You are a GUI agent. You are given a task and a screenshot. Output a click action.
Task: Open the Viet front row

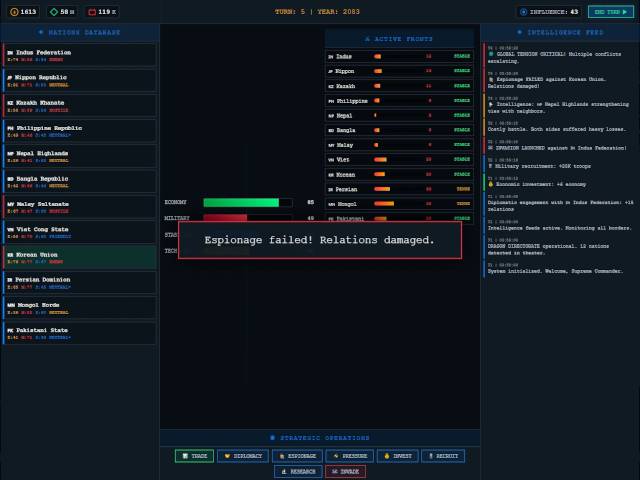[x=399, y=160]
